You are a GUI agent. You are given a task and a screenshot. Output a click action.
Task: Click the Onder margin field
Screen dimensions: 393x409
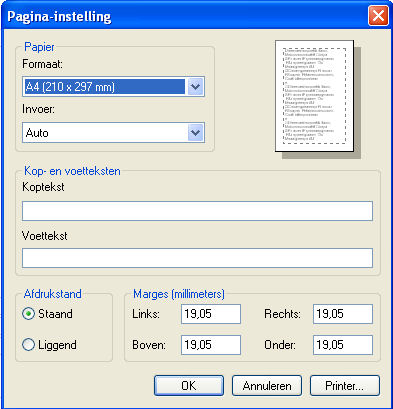pyautogui.click(x=343, y=345)
